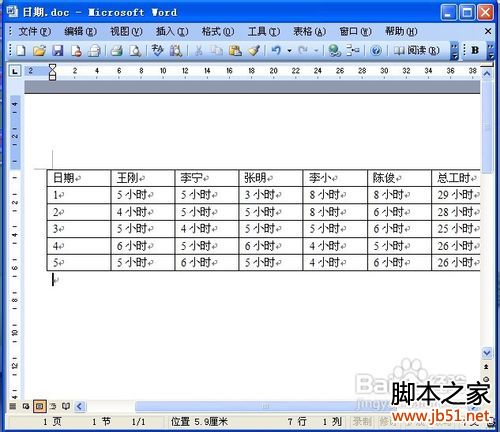Image resolution: width=500 pixels, height=432 pixels.
Task: Open the 文件(F) menu
Action: [34, 32]
